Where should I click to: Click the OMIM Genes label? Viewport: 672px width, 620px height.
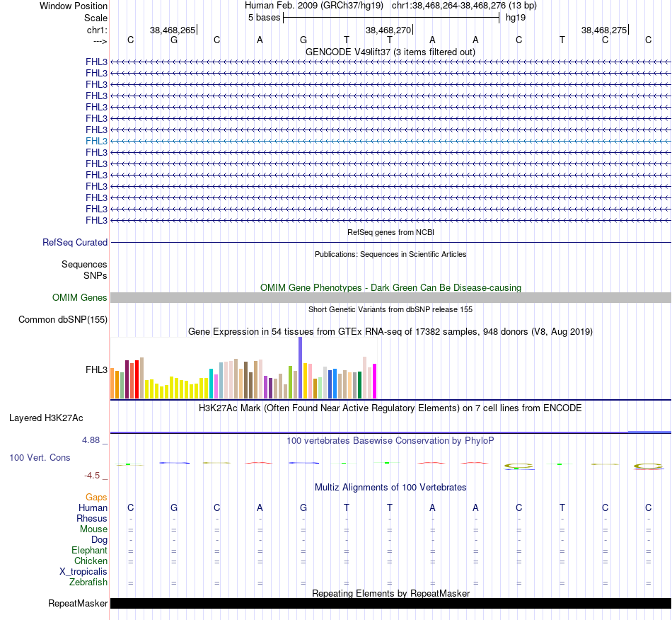pos(79,297)
